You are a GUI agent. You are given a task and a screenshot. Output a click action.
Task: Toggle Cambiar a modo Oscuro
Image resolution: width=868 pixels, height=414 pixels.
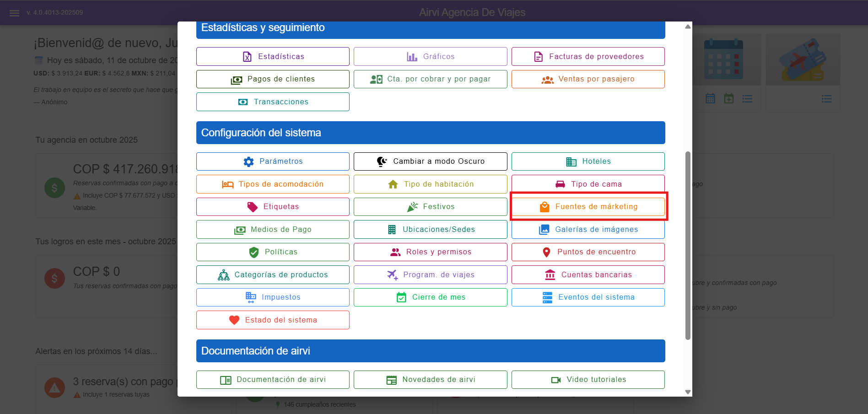430,161
